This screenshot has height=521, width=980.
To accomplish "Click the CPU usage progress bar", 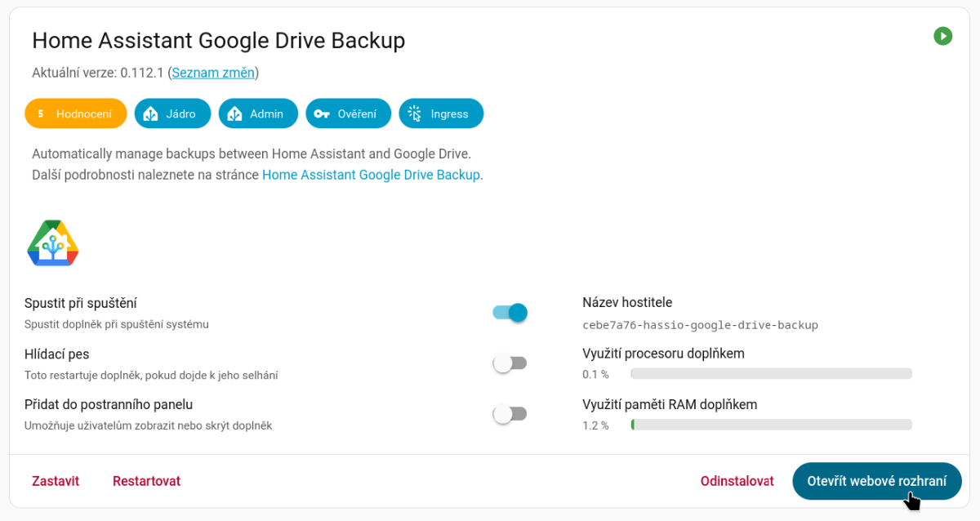I will tap(770, 373).
